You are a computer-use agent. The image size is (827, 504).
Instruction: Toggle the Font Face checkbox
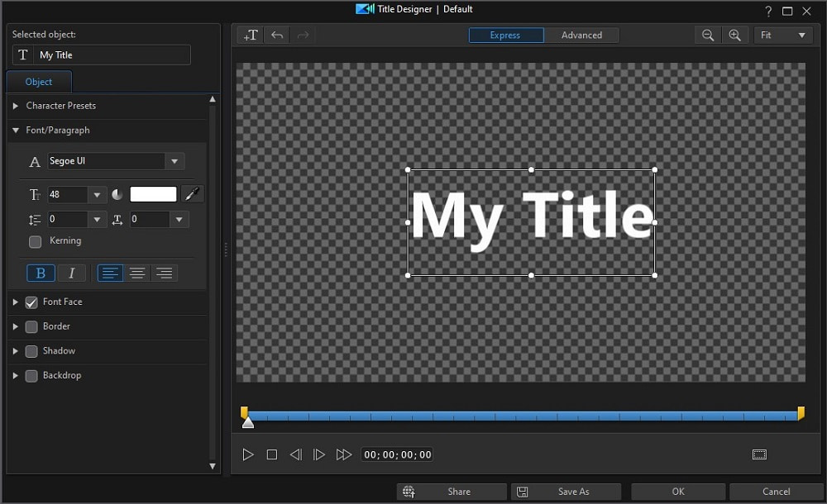(31, 302)
